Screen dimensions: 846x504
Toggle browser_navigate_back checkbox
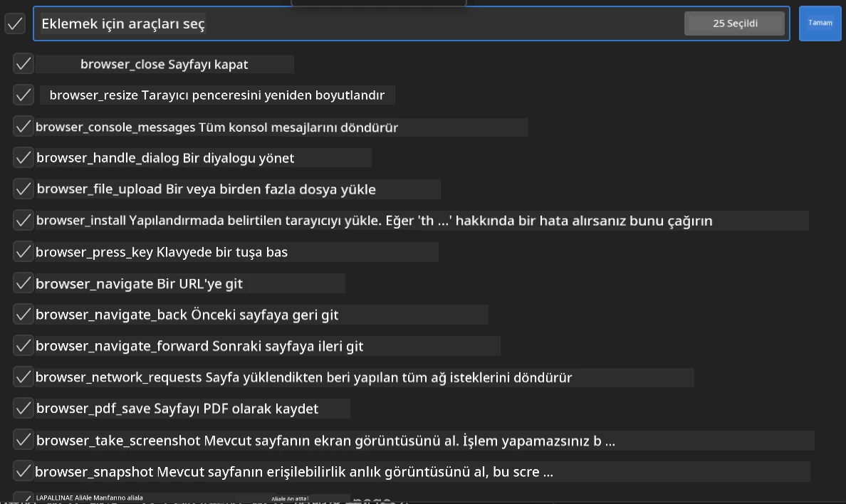coord(23,314)
